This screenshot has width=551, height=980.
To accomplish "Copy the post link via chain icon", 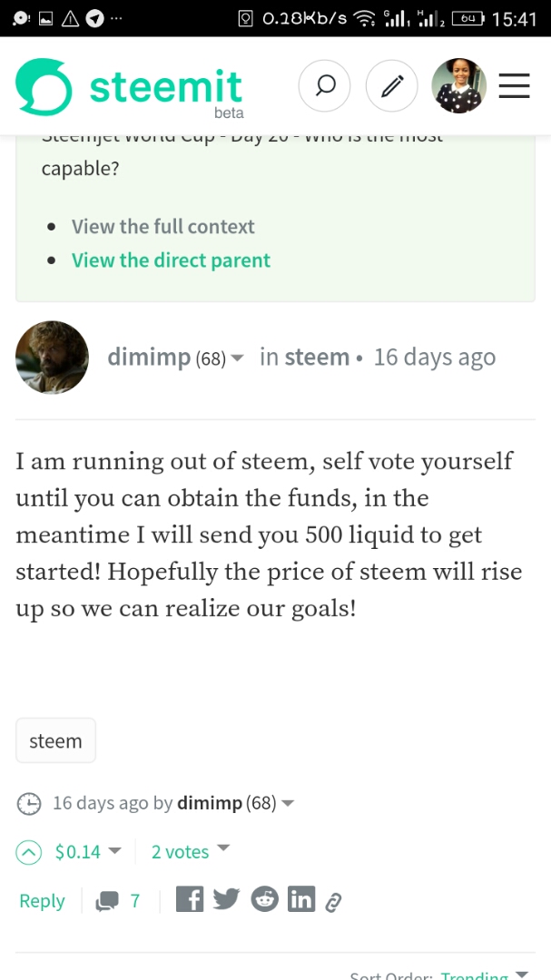I will (x=333, y=903).
